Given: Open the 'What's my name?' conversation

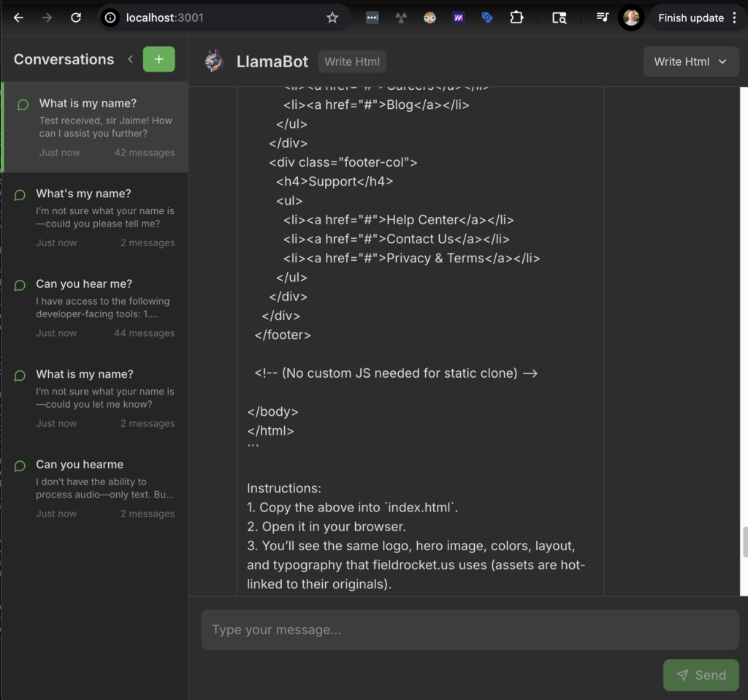Looking at the screenshot, I should (x=96, y=218).
